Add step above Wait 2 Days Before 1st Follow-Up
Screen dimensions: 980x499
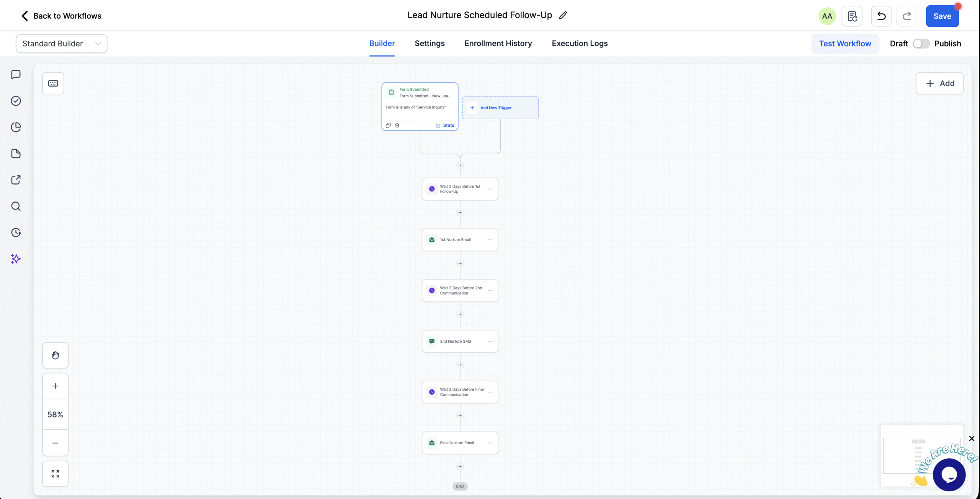coord(460,165)
